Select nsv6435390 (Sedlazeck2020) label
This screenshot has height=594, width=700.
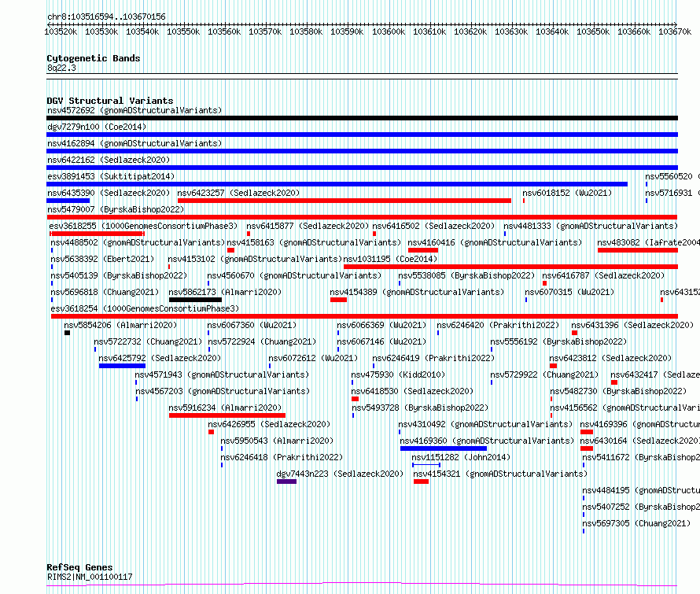tap(109, 193)
